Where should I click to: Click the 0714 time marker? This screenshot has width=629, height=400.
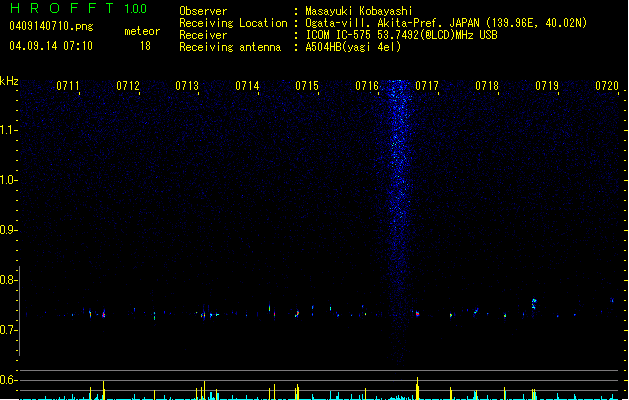(247, 86)
